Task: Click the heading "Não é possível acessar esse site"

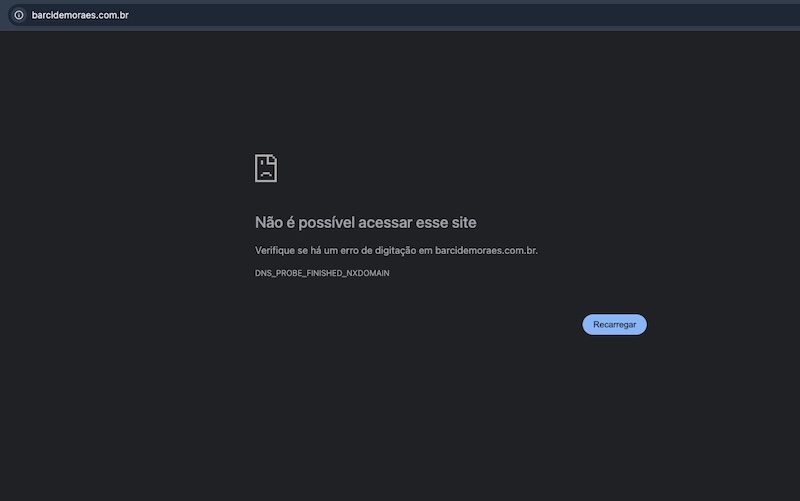Action: pos(366,222)
